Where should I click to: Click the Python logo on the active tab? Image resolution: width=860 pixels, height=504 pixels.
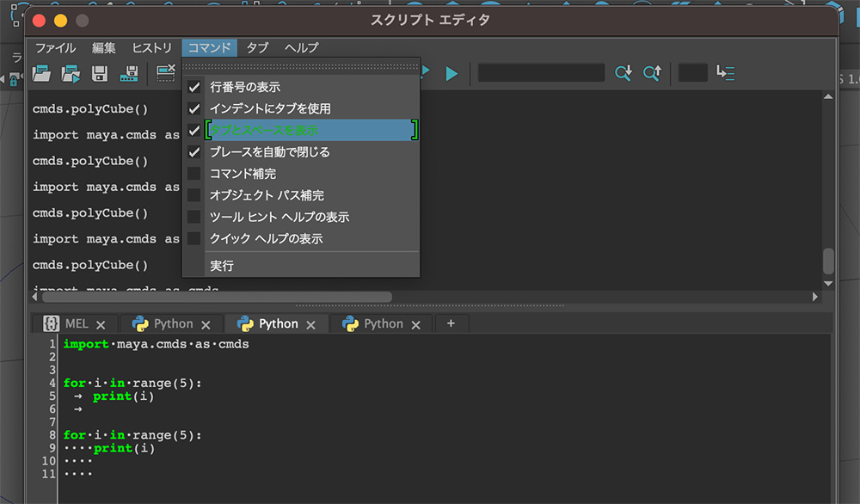click(x=248, y=323)
